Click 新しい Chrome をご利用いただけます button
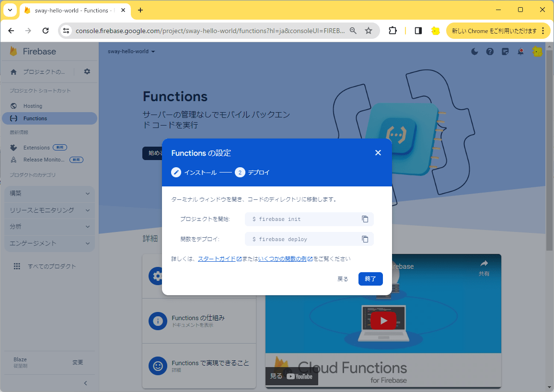This screenshot has height=392, width=554. click(x=494, y=31)
